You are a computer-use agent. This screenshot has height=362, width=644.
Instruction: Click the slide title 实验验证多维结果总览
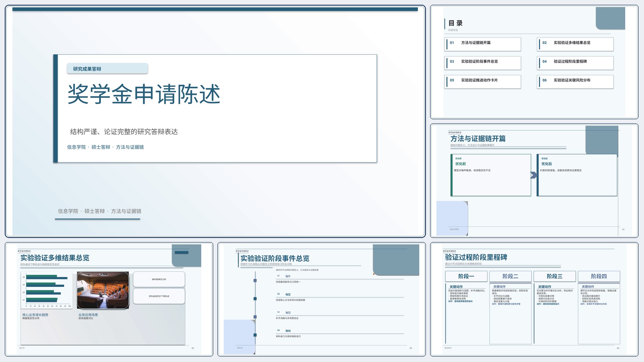pyautogui.click(x=55, y=258)
